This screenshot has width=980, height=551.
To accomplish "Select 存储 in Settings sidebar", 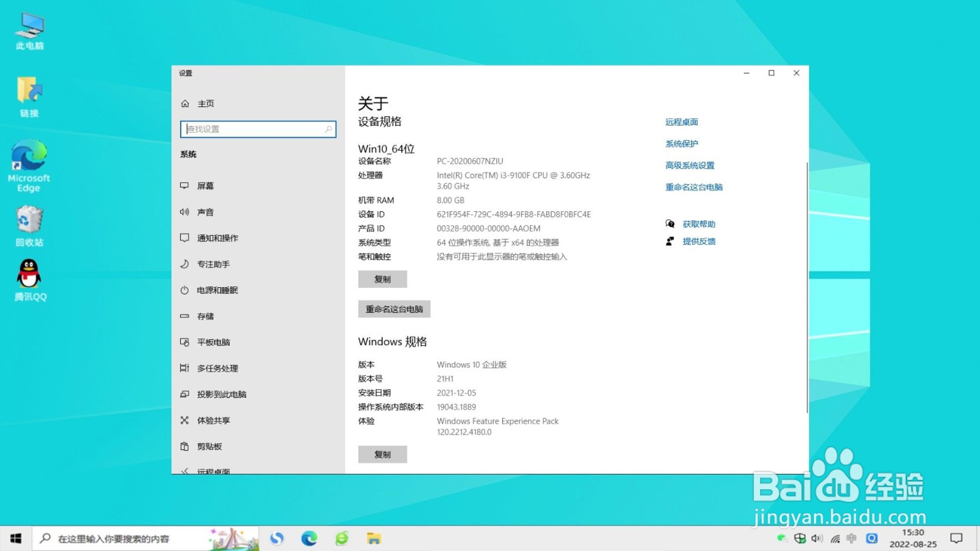I will point(258,316).
